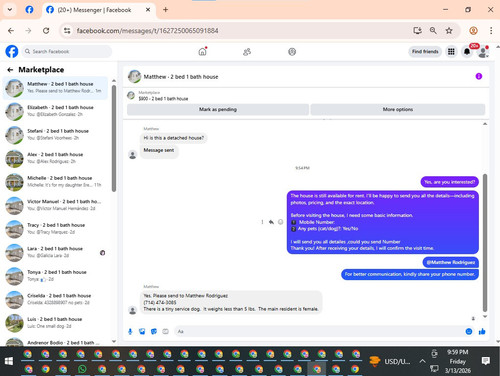Click the Search Facebook field
This screenshot has height=376, width=500.
67,52
